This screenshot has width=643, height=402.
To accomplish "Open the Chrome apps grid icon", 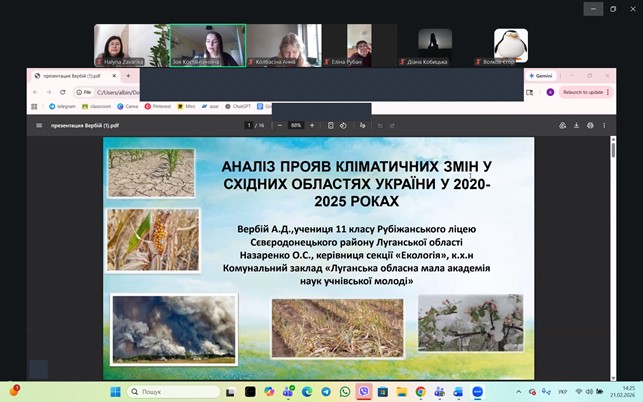I will (34, 106).
